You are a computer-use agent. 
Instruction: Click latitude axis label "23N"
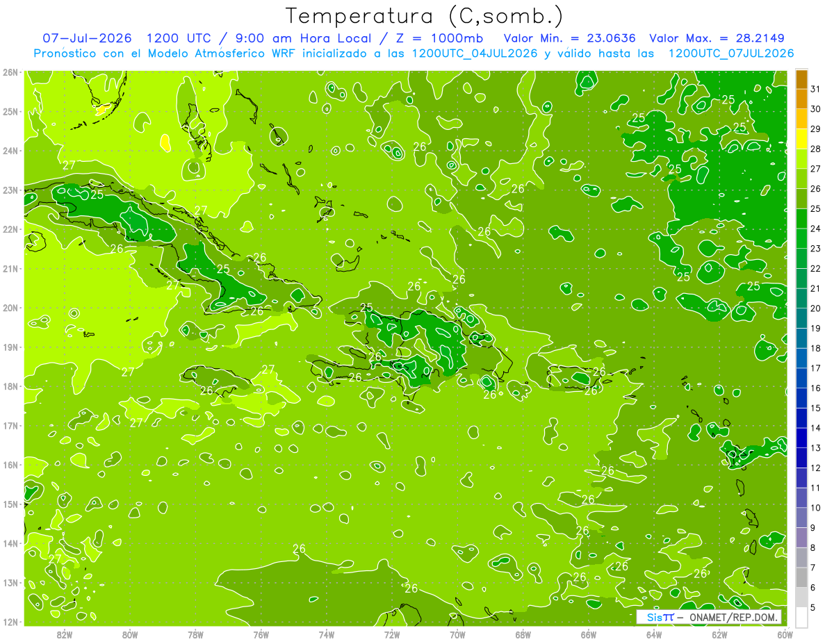10,190
